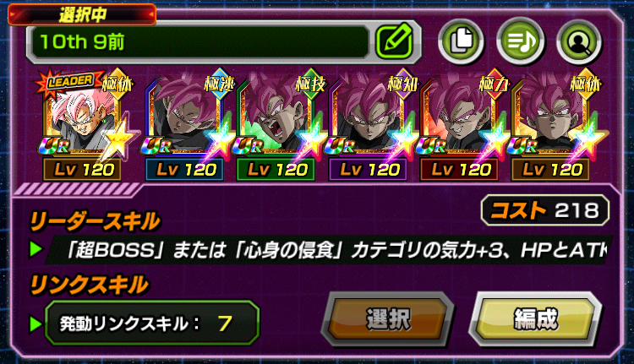Expand the リーダースキル green arrow

pyautogui.click(x=36, y=249)
